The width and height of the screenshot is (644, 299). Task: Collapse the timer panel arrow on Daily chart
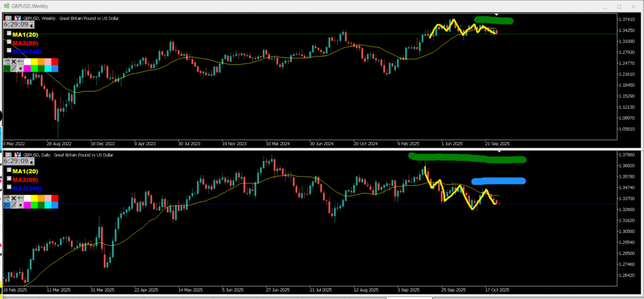(x=31, y=161)
